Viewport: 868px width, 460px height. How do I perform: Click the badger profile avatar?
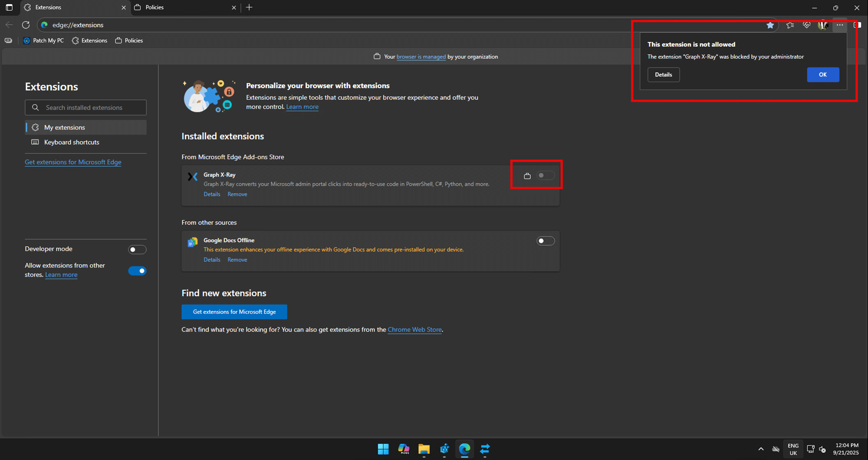coord(822,25)
